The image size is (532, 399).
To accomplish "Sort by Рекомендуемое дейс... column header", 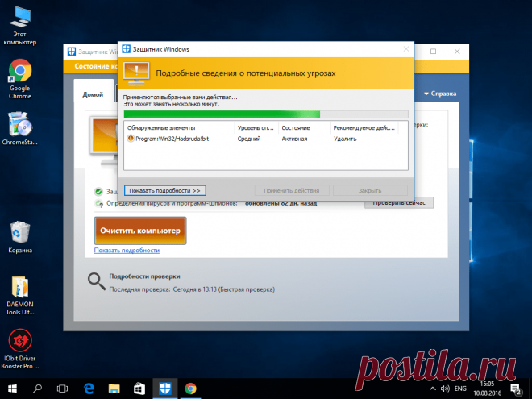I will pos(364,128).
